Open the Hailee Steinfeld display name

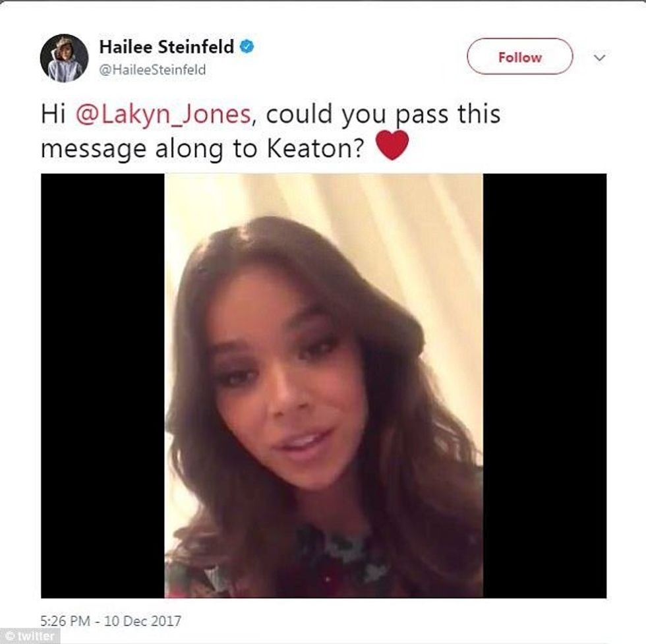tap(166, 46)
